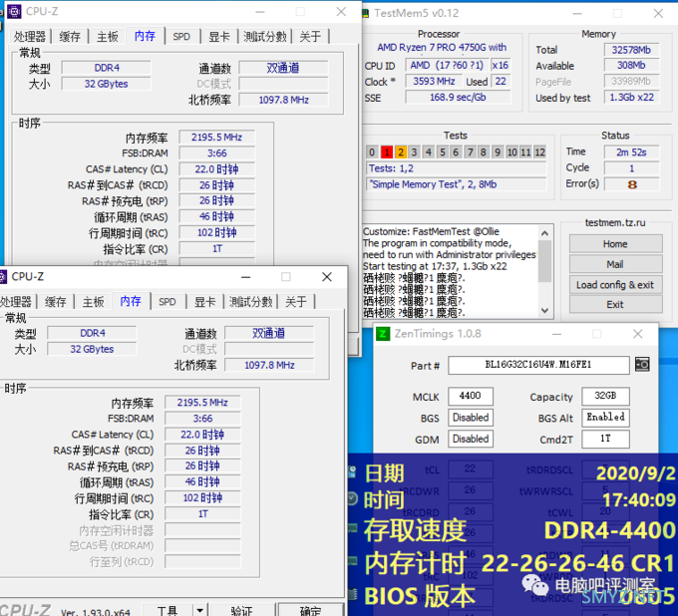
Task: Click test box 12 in TestMem5 Tests
Action: tap(539, 153)
